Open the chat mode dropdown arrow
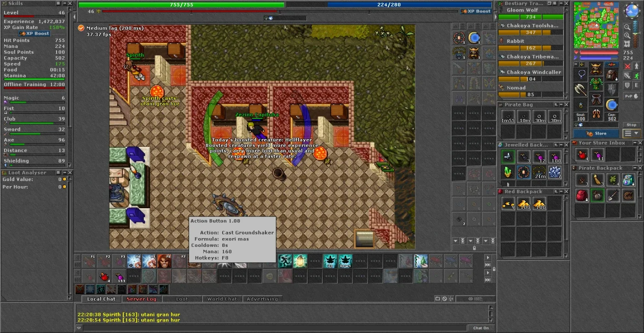The width and height of the screenshot is (644, 333). pyautogui.click(x=79, y=328)
